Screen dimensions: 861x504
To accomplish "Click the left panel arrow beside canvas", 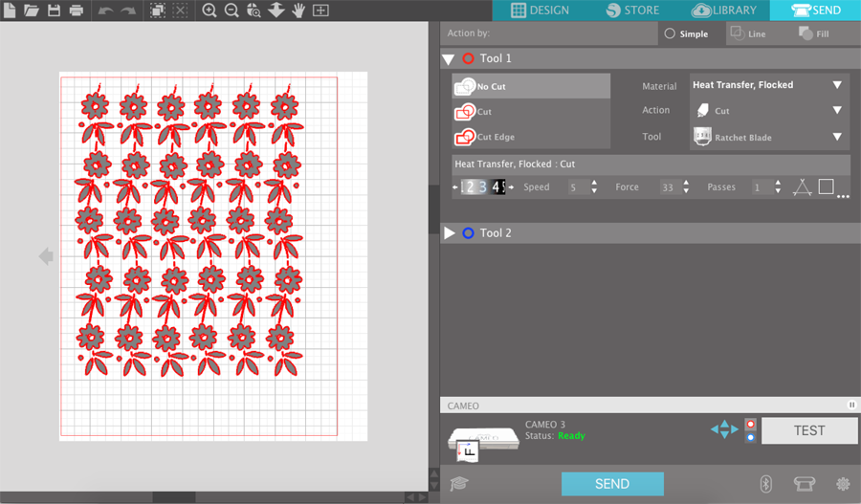I will click(x=46, y=256).
